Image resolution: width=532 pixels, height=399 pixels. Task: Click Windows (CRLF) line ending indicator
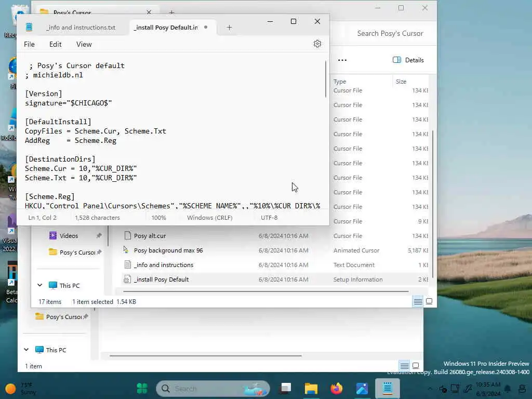210,218
